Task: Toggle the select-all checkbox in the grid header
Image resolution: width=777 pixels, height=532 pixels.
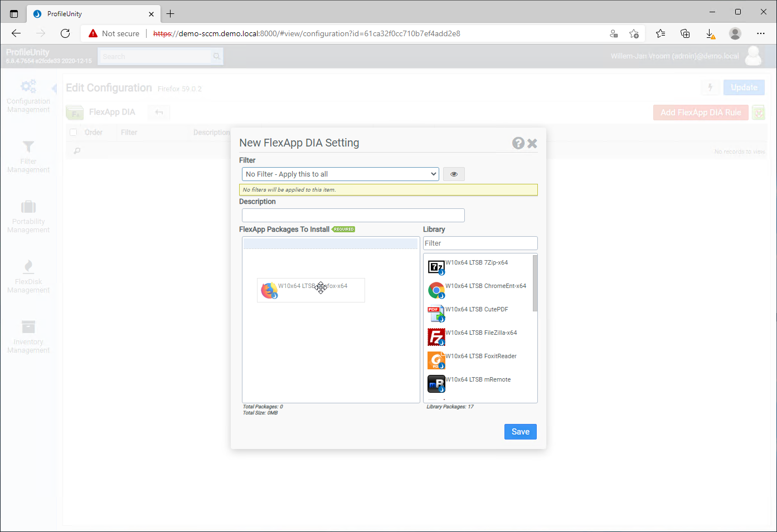Action: pyautogui.click(x=73, y=132)
